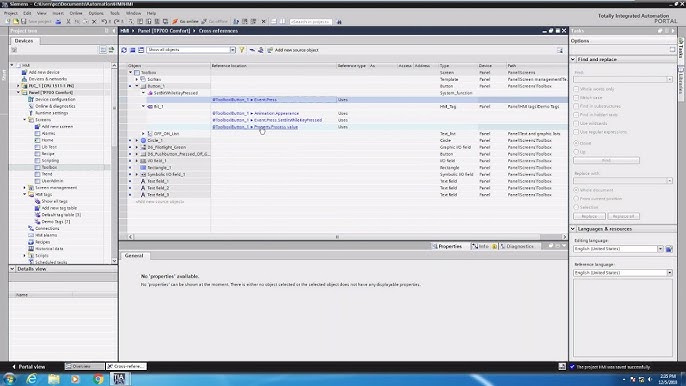Open the Project menu
This screenshot has height=386, width=686.
click(10, 14)
